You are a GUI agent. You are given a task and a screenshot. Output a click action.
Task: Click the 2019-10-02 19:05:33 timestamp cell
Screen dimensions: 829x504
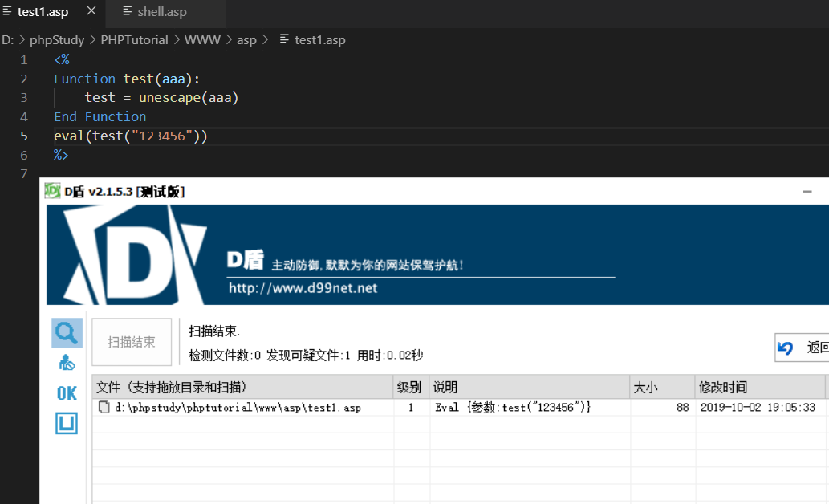click(x=758, y=407)
